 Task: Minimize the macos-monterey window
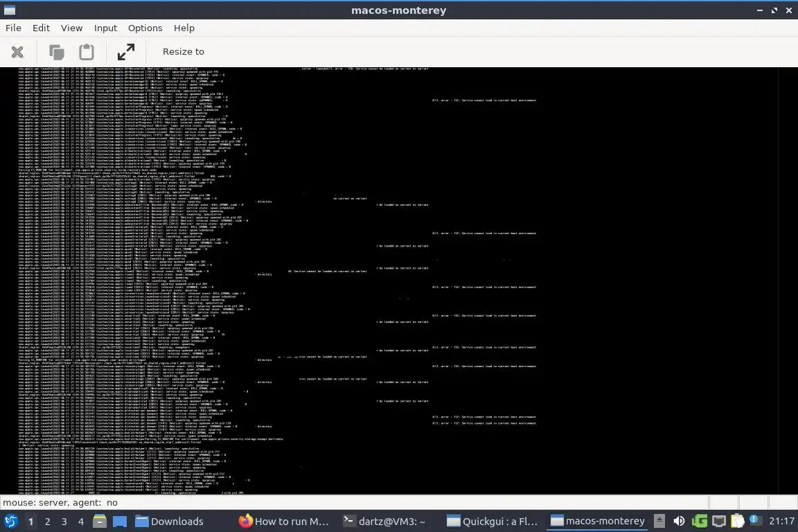(x=760, y=10)
